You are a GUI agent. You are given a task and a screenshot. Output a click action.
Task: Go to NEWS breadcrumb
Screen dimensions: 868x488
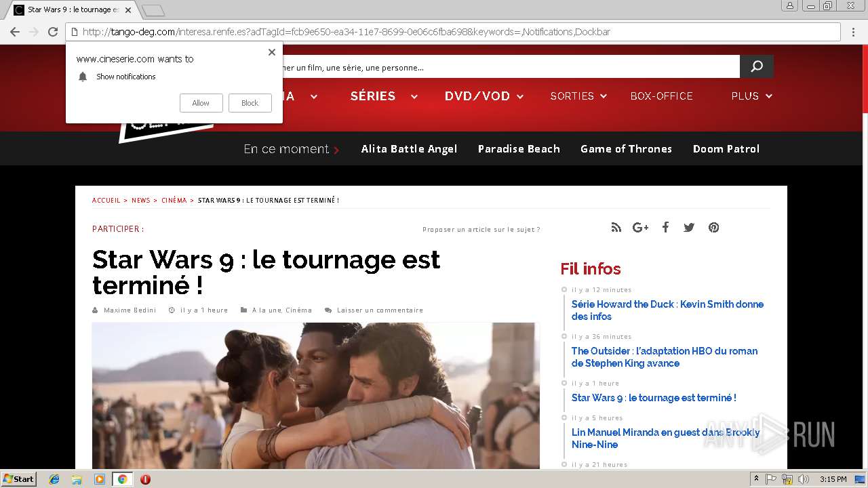click(x=141, y=201)
